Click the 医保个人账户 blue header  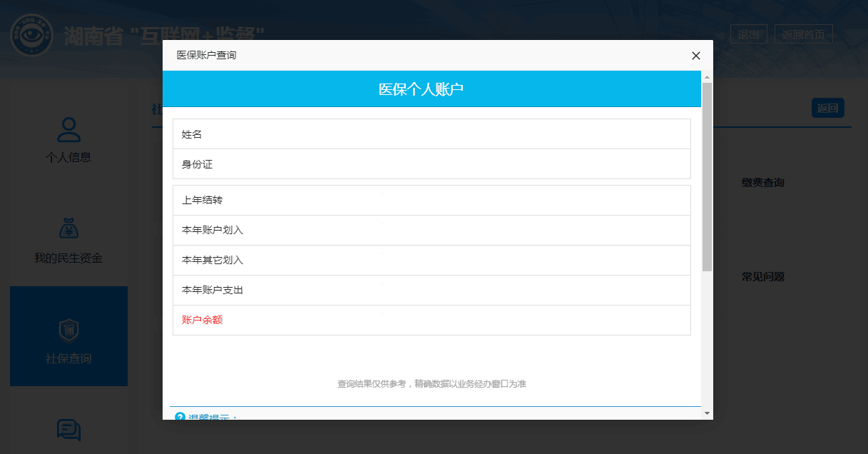tap(432, 89)
